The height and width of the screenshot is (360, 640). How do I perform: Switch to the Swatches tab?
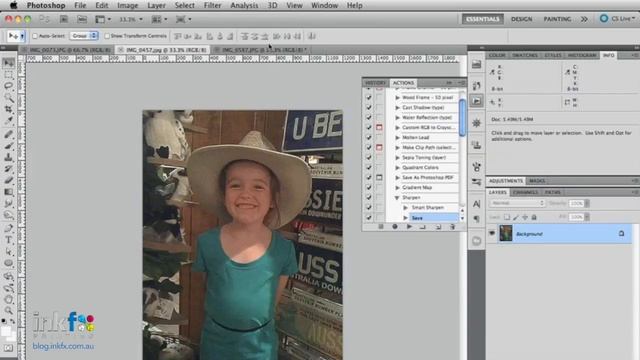pos(524,55)
